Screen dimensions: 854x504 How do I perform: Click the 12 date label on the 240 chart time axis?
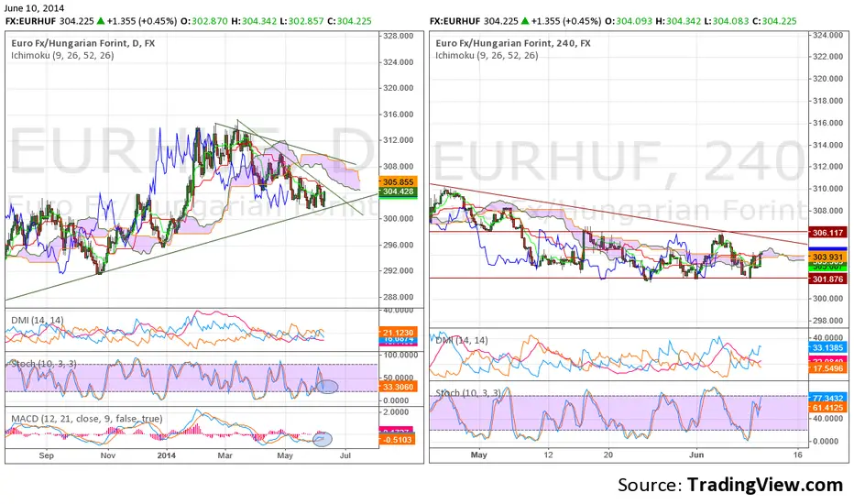tap(548, 455)
